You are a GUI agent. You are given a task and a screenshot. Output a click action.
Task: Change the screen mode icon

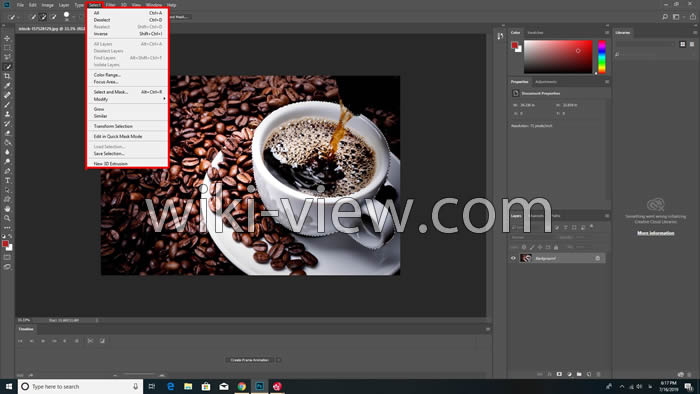[7, 267]
